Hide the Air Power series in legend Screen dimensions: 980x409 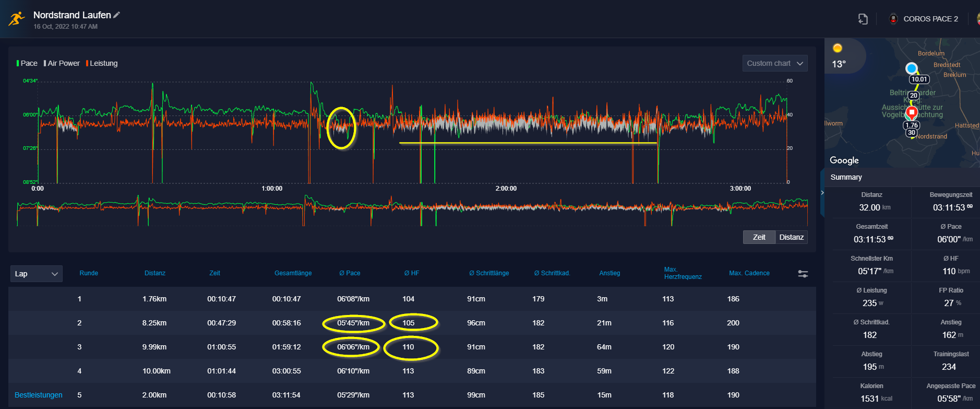click(x=62, y=63)
